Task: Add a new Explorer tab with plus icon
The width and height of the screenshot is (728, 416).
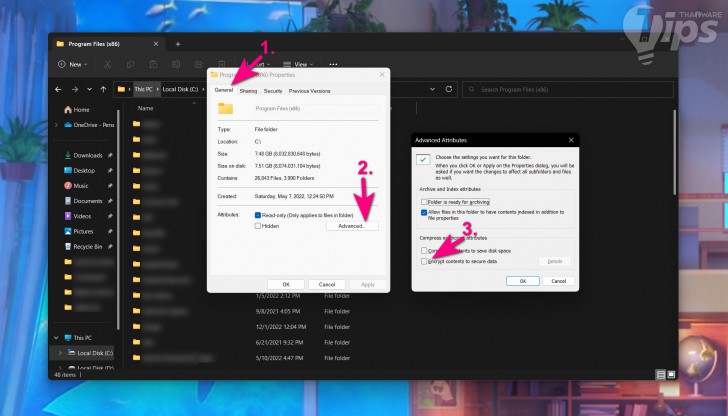Action: click(178, 44)
